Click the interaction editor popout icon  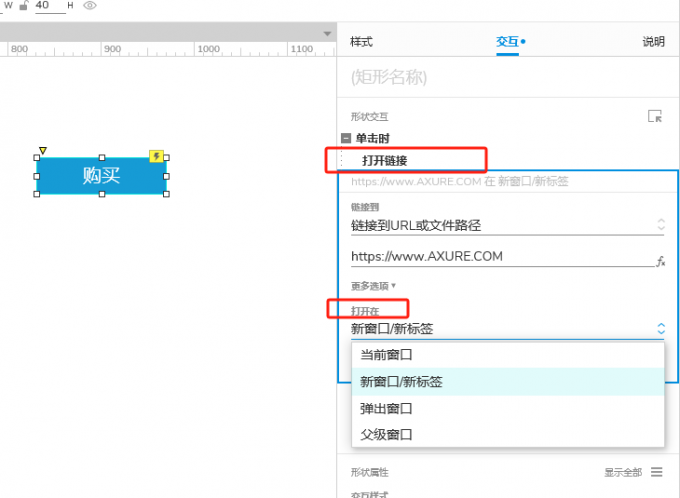coord(655,116)
